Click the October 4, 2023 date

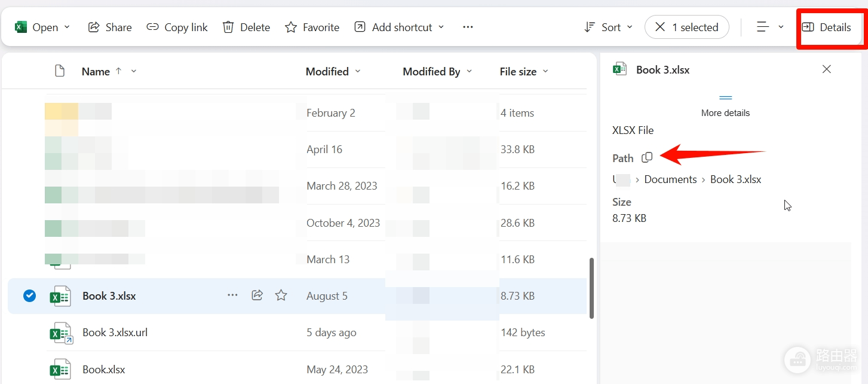tap(343, 223)
